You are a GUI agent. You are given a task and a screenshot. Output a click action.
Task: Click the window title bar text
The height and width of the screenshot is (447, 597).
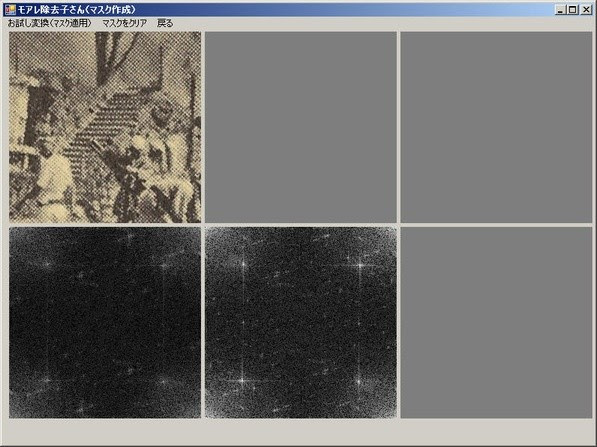click(77, 10)
